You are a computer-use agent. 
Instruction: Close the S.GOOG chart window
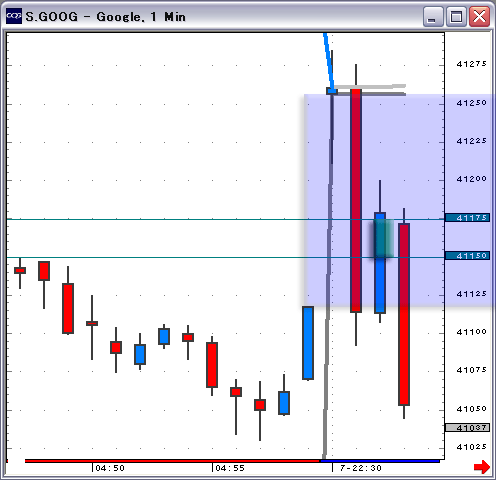tap(479, 16)
